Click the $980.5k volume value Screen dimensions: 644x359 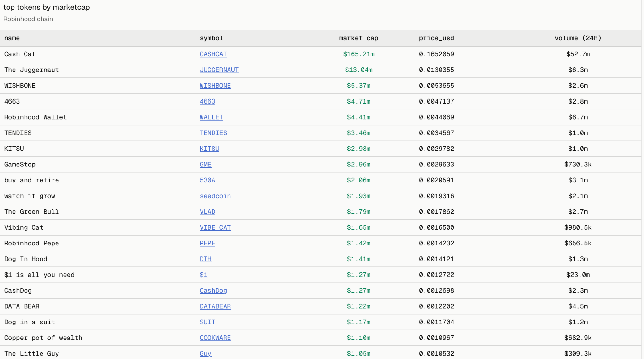coord(578,227)
